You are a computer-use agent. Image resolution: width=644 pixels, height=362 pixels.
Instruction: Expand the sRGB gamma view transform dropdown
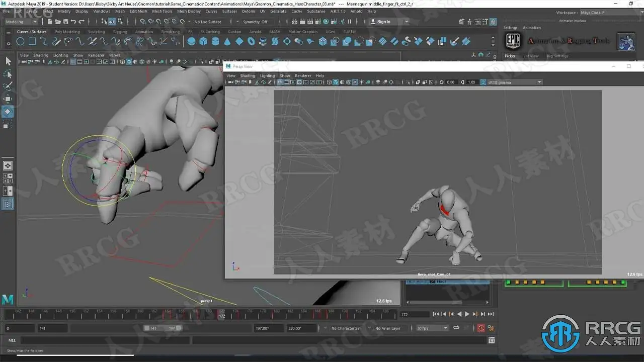click(539, 82)
